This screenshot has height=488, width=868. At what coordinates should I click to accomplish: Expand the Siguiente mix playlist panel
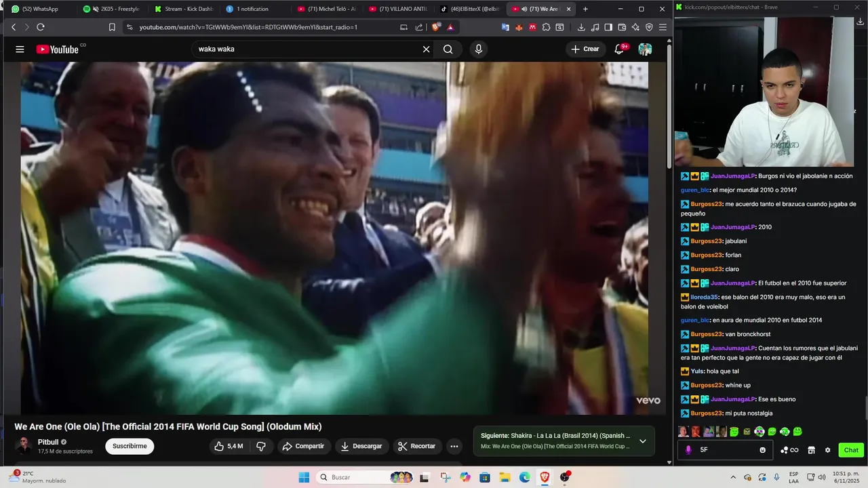(642, 441)
